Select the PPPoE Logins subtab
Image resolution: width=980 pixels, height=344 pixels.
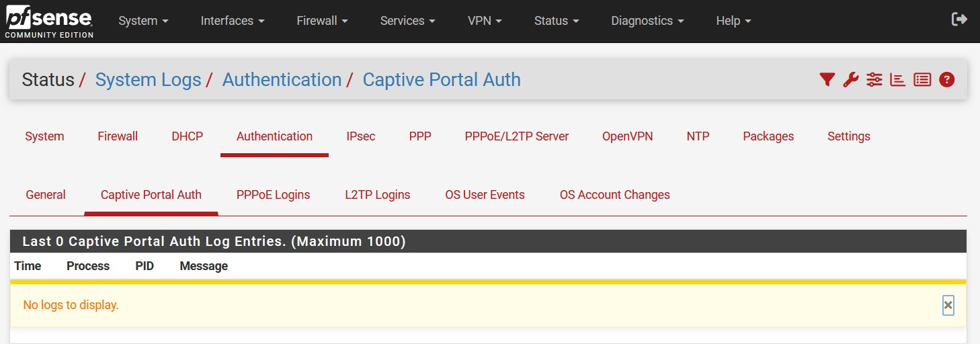point(273,195)
